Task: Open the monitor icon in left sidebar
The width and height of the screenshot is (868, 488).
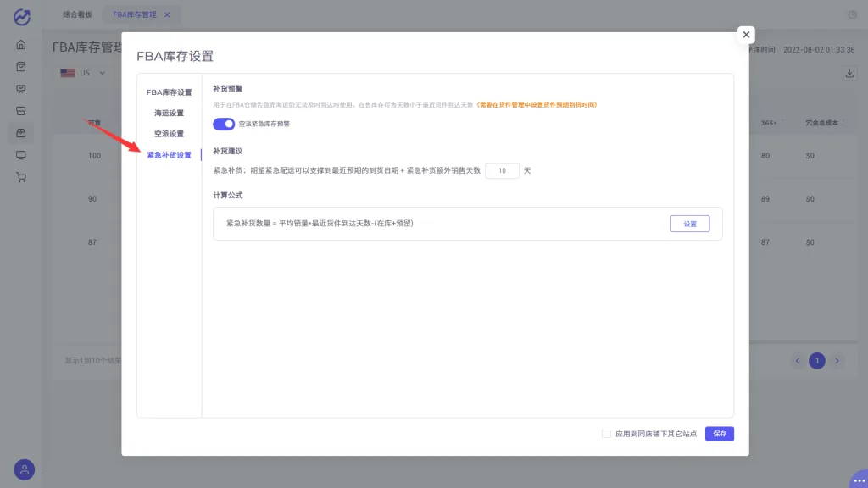Action: tap(21, 155)
